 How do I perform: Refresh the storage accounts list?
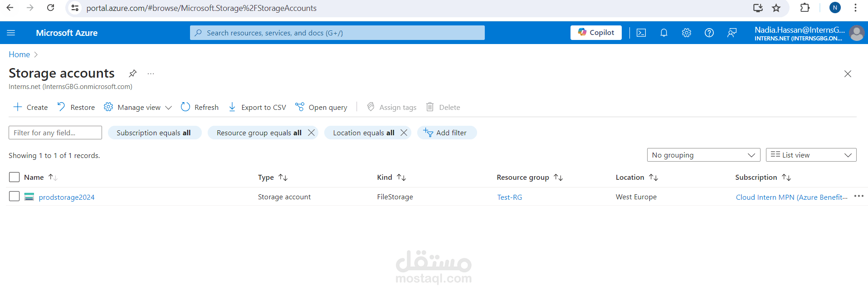pos(200,107)
